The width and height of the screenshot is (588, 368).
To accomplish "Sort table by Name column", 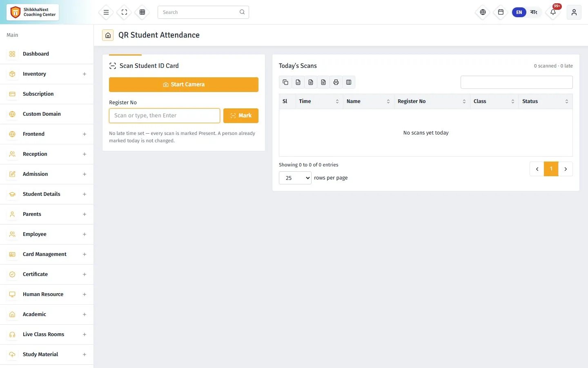I will (369, 101).
